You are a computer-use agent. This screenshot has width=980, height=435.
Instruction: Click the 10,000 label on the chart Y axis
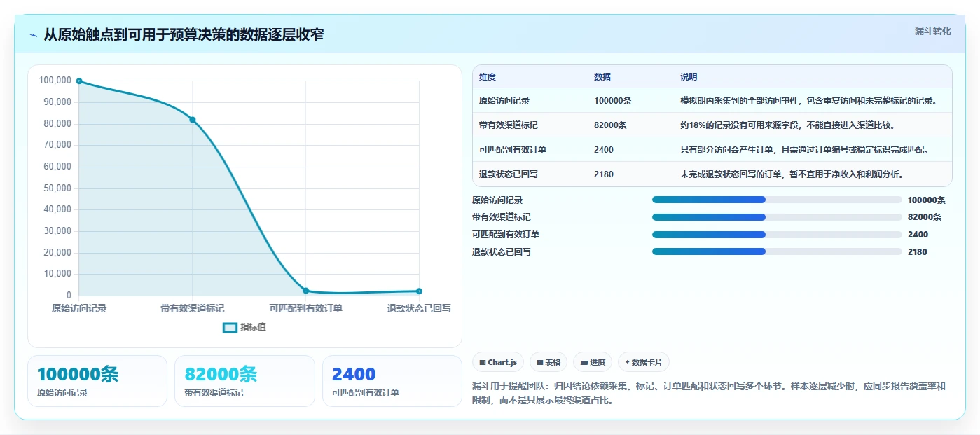[57, 274]
